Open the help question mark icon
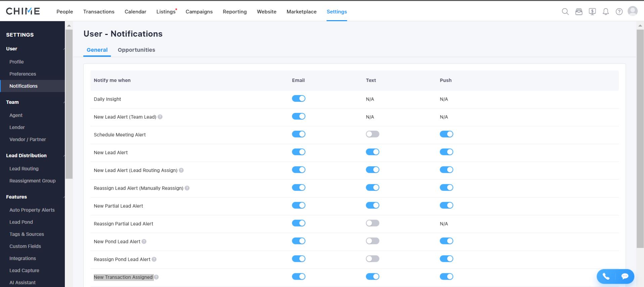This screenshot has height=287, width=644. point(619,11)
